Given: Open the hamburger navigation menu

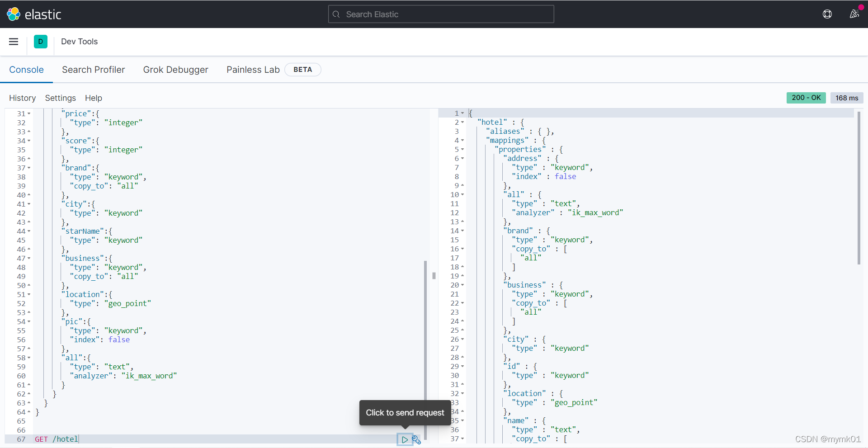Looking at the screenshot, I should pos(14,42).
